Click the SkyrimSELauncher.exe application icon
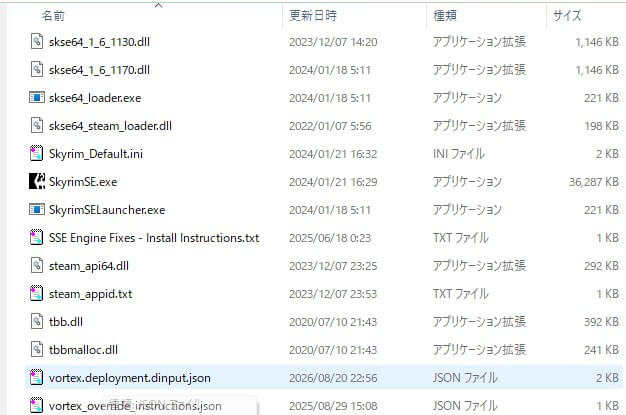Screen dimensions: 626x415 point(37,209)
